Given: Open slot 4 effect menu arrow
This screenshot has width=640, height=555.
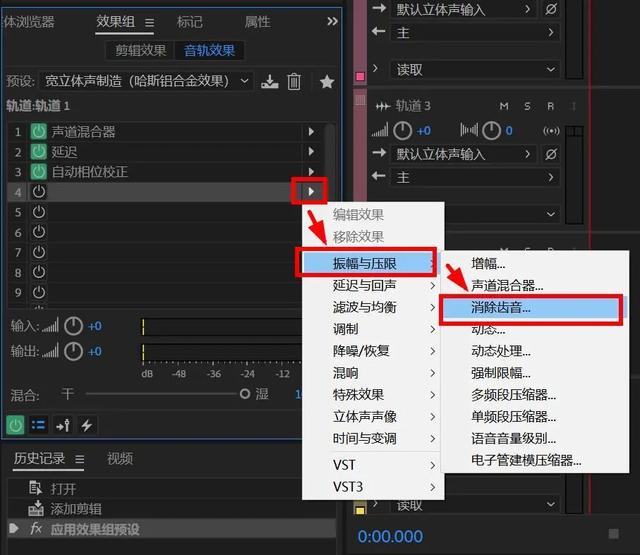Looking at the screenshot, I should [311, 191].
